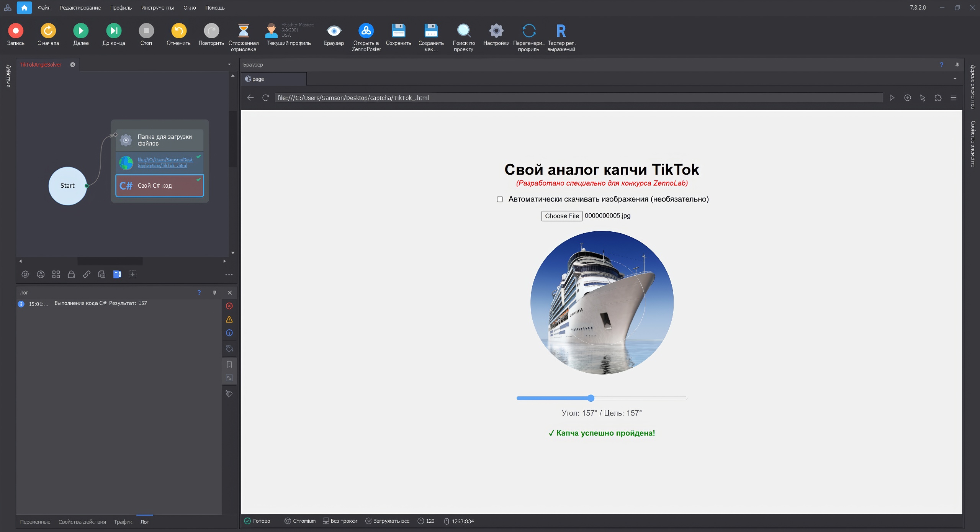This screenshot has width=980, height=532.
Task: Toggle the warning filter in log
Action: click(x=229, y=319)
